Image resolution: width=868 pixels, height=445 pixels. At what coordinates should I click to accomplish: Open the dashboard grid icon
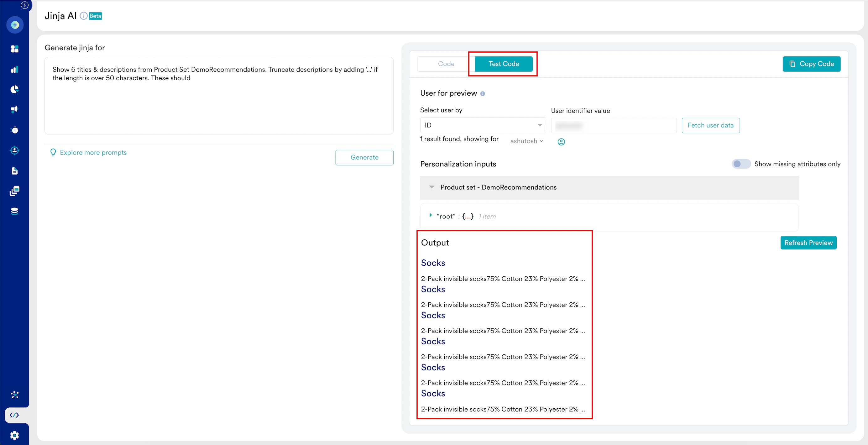tap(14, 49)
